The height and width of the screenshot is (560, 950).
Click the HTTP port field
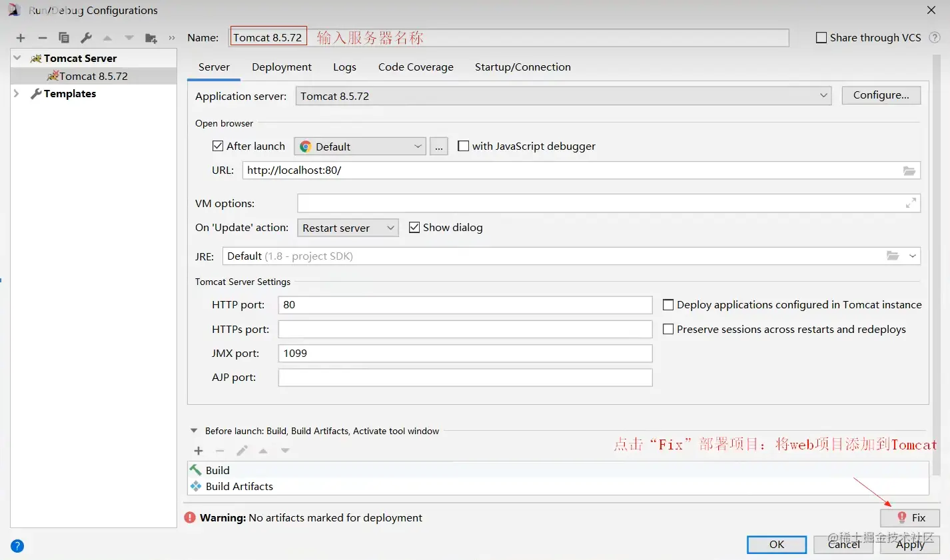465,305
